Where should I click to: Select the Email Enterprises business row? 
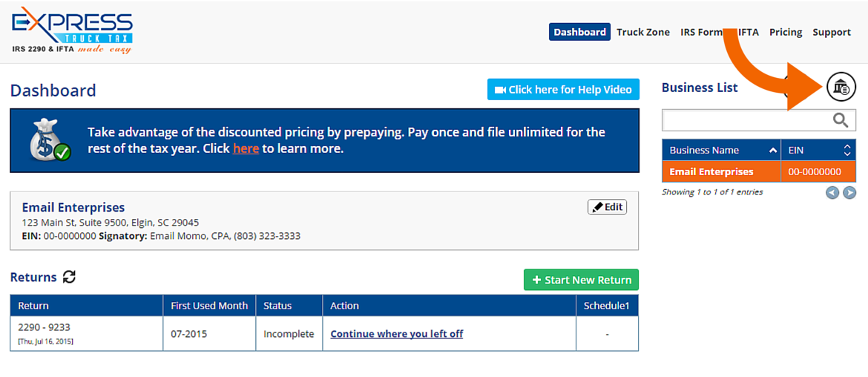click(759, 171)
